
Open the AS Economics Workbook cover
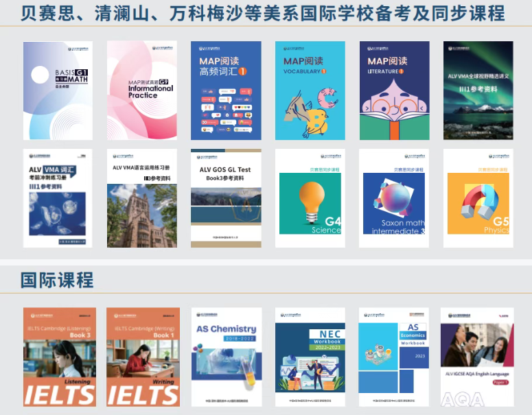click(x=394, y=357)
